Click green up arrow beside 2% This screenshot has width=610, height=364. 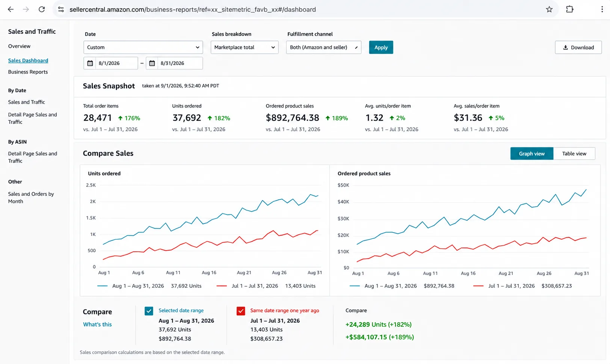tap(392, 118)
